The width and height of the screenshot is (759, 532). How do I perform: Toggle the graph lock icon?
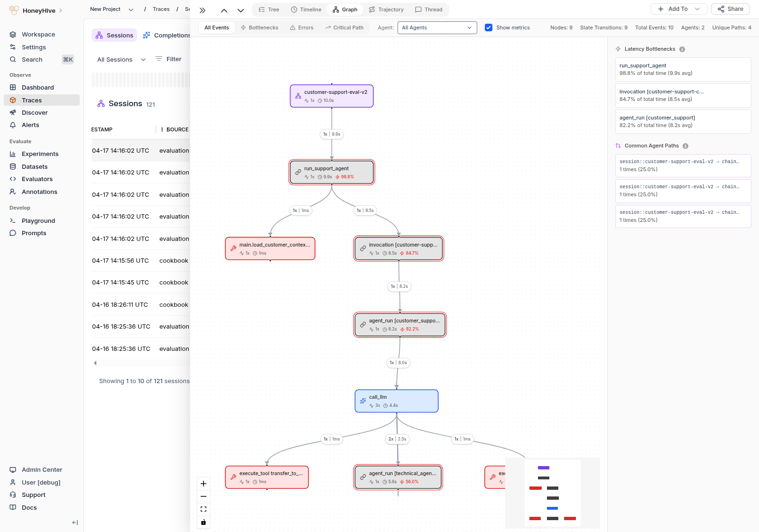[204, 522]
